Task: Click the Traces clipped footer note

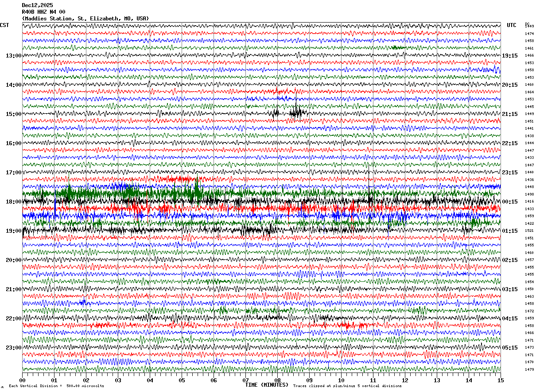Action: click(347, 386)
